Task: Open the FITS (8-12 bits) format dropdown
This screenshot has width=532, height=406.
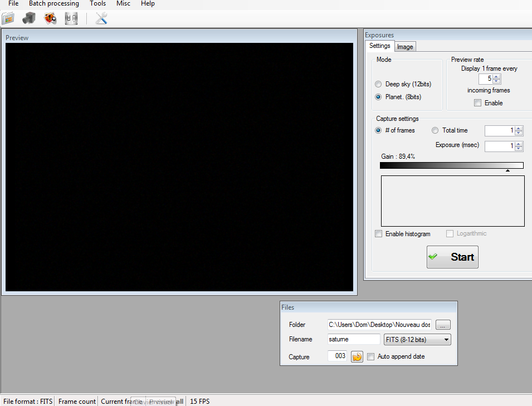Action: click(417, 340)
